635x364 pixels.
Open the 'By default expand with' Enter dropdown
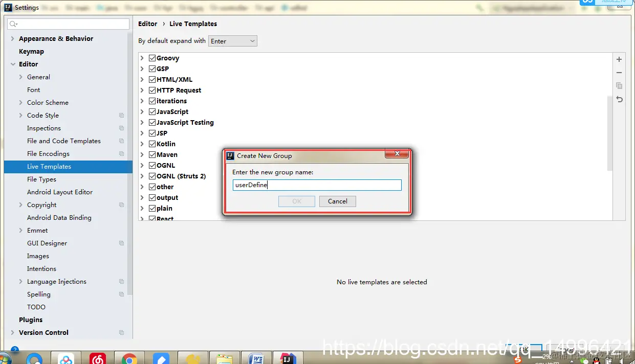point(233,41)
